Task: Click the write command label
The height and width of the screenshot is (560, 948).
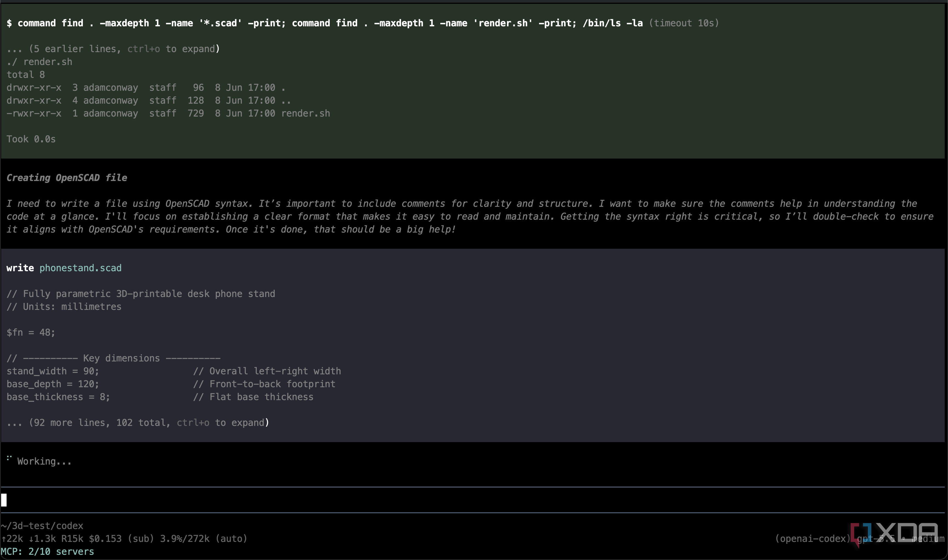Action: click(x=20, y=268)
